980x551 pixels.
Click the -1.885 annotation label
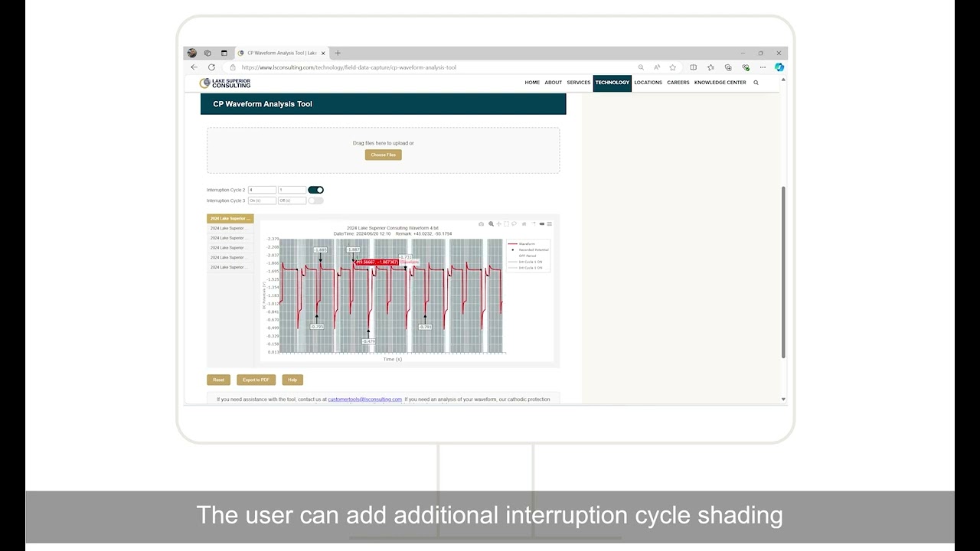tap(320, 250)
